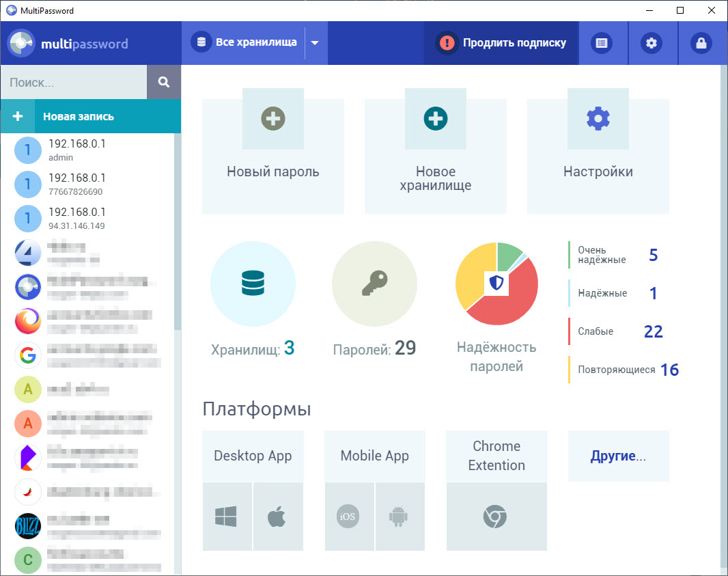Click the Повторяющиеся 16 row

pos(624,370)
